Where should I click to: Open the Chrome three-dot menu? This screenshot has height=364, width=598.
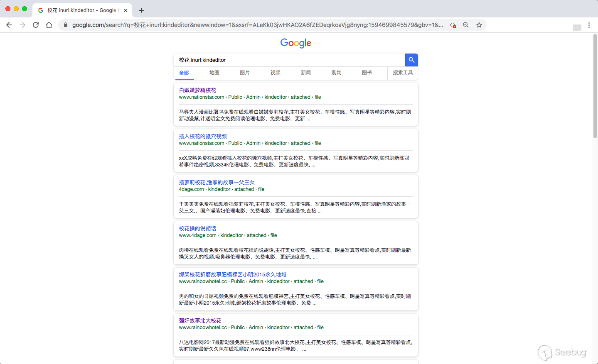tap(589, 25)
